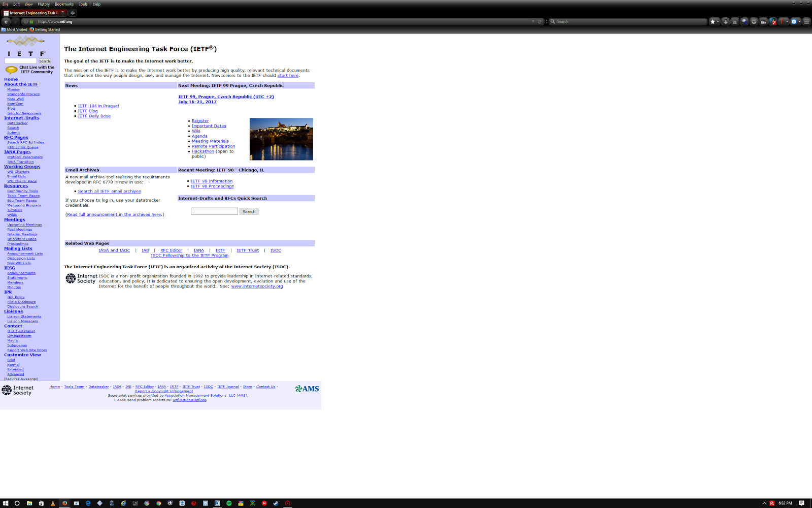Open the File menu
Screen dimensions: 812x508
click(5, 4)
